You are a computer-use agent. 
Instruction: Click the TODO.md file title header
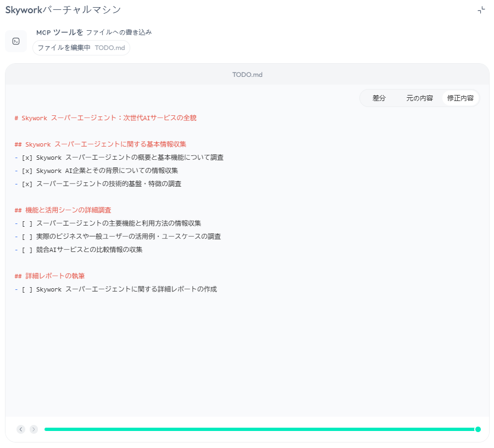click(247, 75)
